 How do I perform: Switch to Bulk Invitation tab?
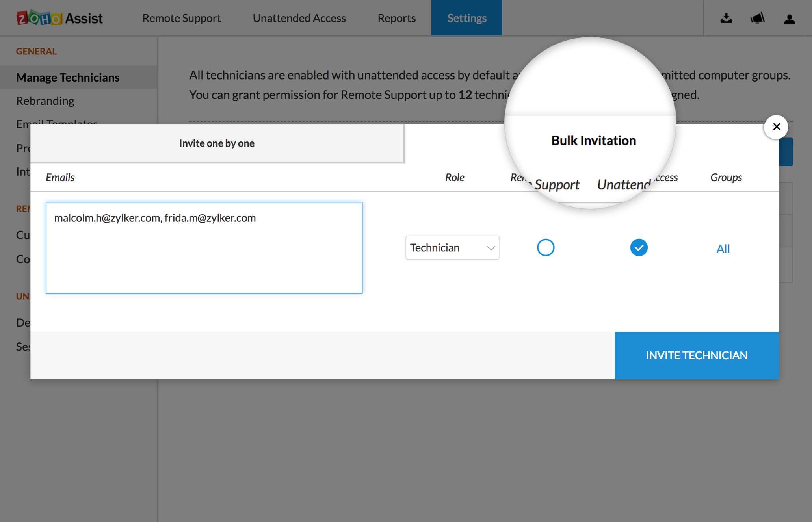[593, 141]
